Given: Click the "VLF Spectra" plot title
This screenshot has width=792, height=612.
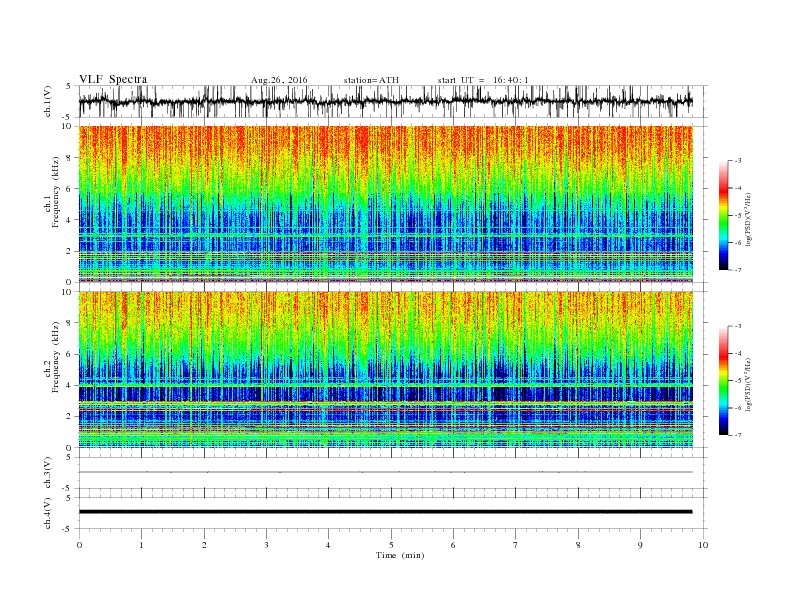Looking at the screenshot, I should coord(113,79).
